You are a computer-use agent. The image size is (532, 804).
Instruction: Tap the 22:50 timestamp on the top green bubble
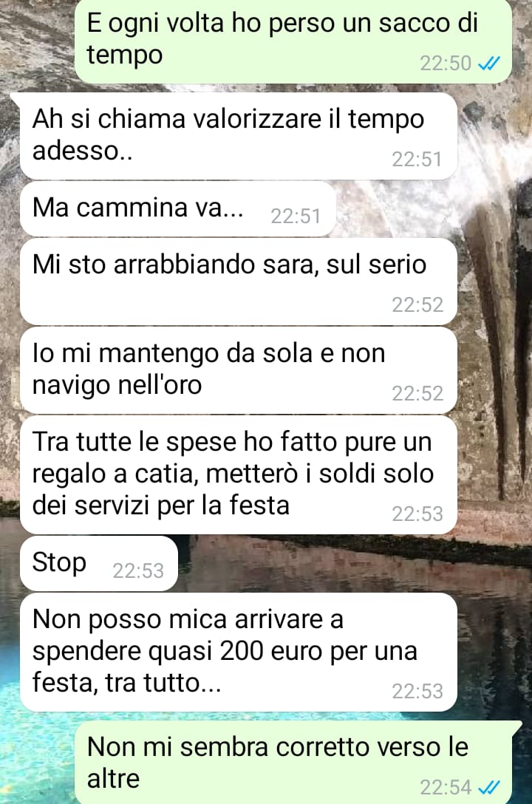coord(446,63)
